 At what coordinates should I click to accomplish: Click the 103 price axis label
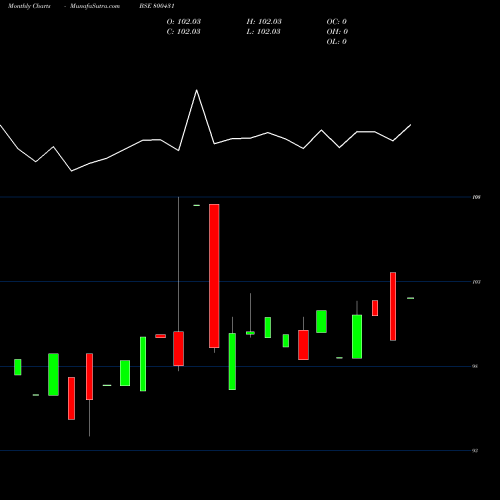pyautogui.click(x=477, y=282)
